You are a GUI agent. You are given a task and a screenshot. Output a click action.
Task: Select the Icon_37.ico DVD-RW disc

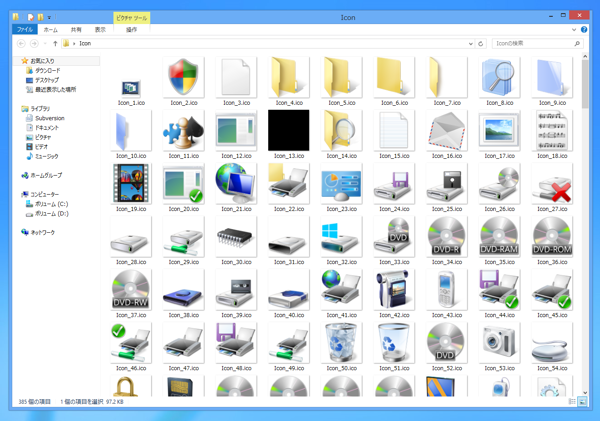click(x=131, y=290)
